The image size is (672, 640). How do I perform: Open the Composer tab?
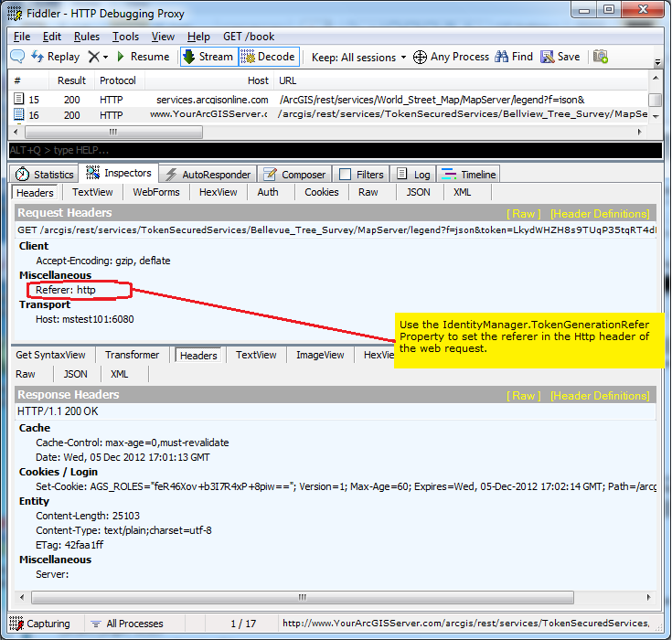294,175
